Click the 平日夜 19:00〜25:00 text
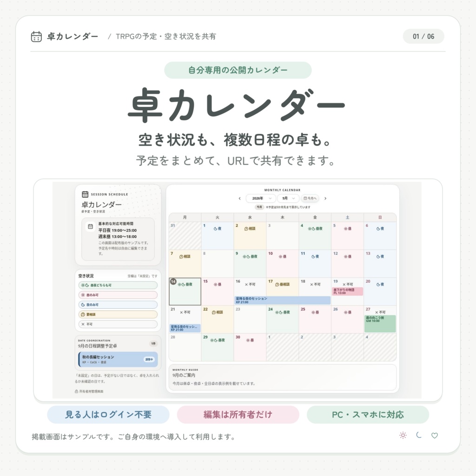Viewport: 476px width, 476px height. (x=118, y=231)
